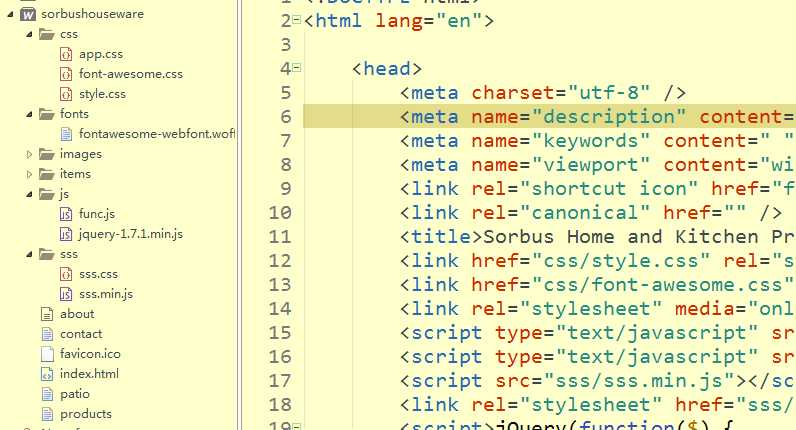Click the items folder icon
Screen dimensions: 796x430
(x=47, y=174)
